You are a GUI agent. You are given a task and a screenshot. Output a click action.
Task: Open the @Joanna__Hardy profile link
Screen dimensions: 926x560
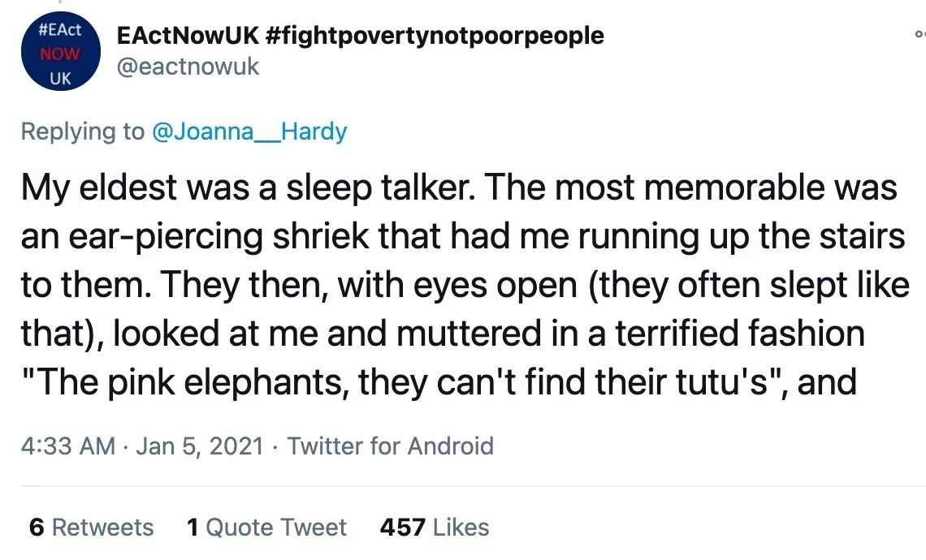[249, 131]
